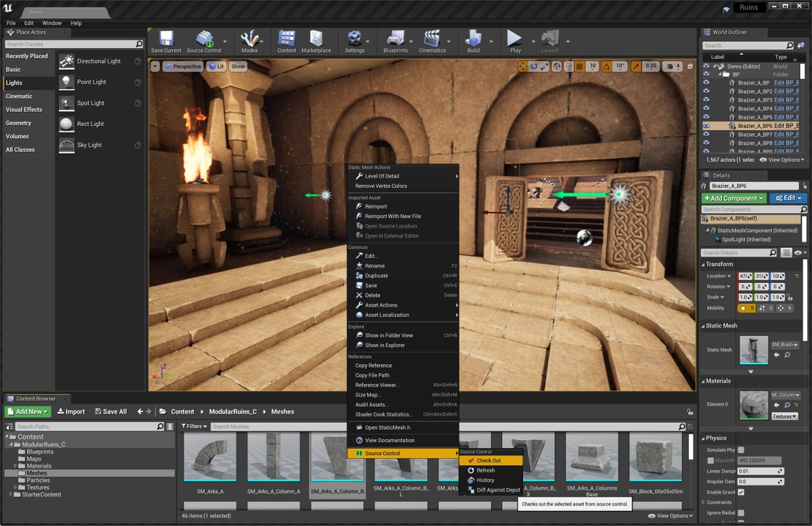
Task: Open viewport options arrow menu
Action: point(156,66)
